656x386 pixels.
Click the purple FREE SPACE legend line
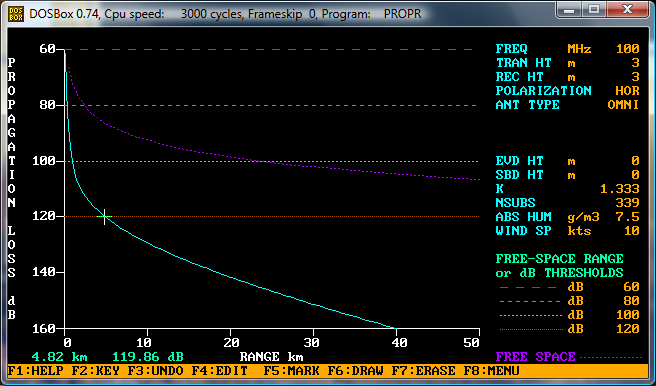612,358
